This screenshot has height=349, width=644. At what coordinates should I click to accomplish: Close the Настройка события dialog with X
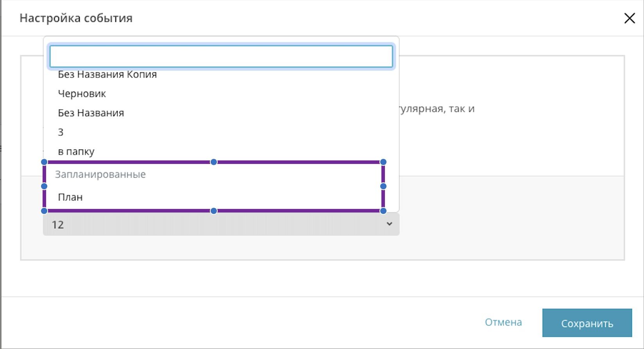[629, 18]
